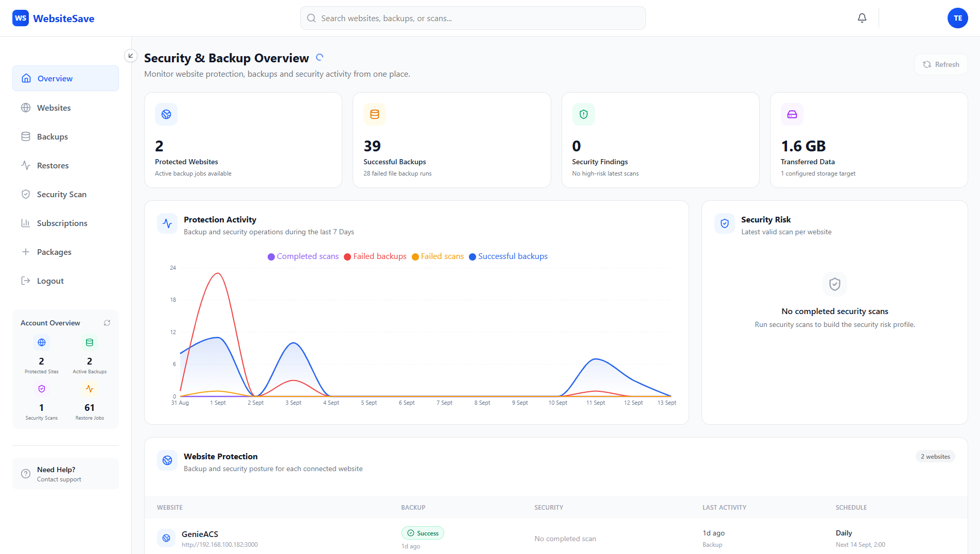Click the Refresh button
980x554 pixels.
[941, 64]
